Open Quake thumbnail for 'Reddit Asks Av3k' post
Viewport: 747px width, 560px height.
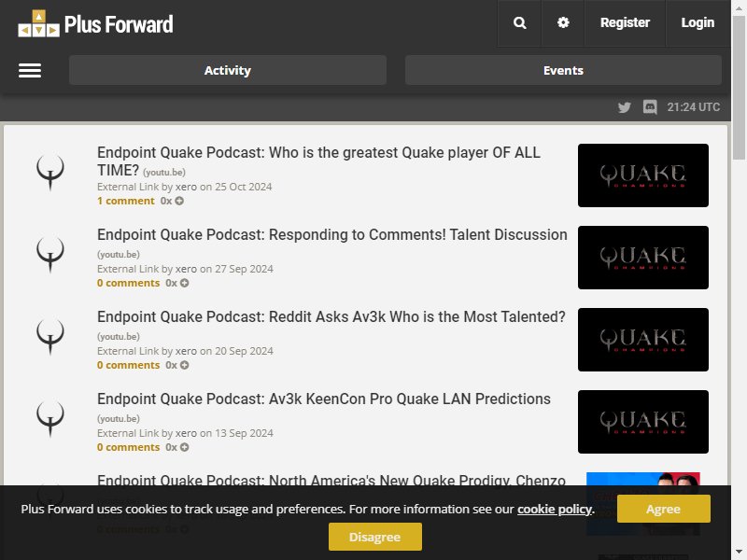point(643,340)
